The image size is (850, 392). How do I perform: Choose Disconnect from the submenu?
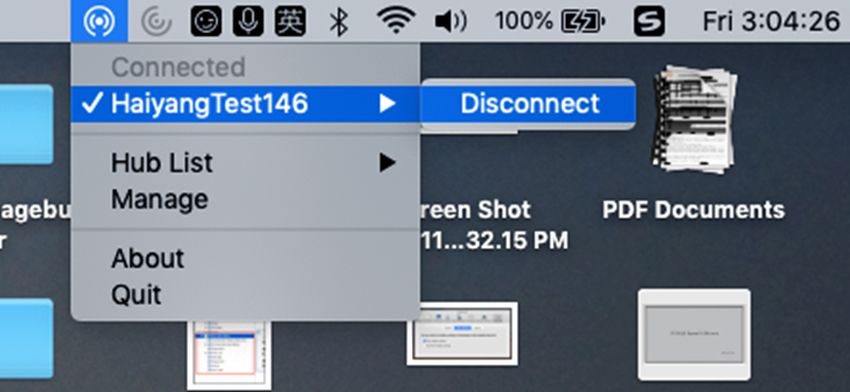[529, 104]
